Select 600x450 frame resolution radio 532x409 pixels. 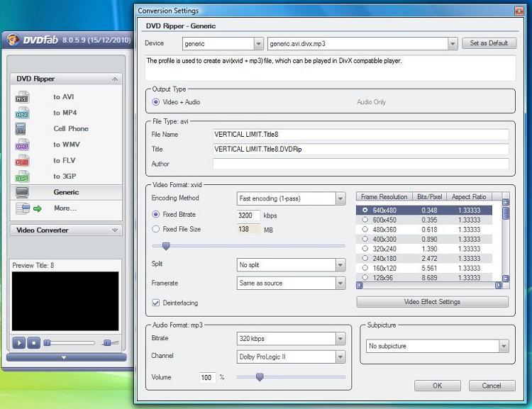pos(365,220)
